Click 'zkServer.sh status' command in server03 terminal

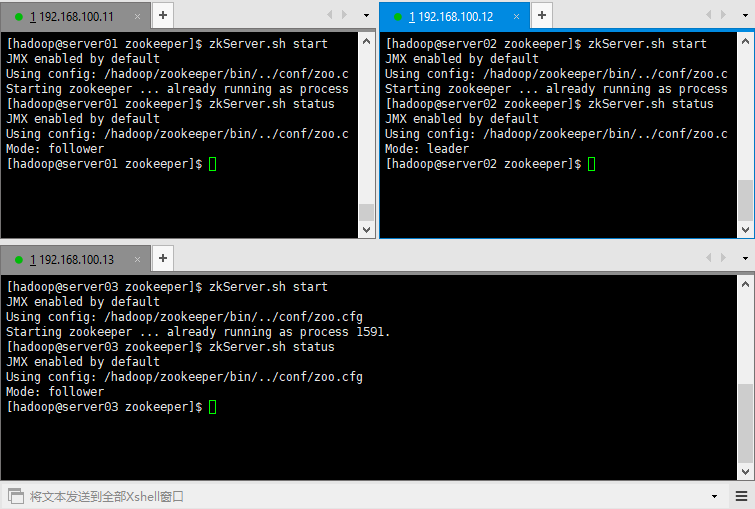[x=272, y=347]
